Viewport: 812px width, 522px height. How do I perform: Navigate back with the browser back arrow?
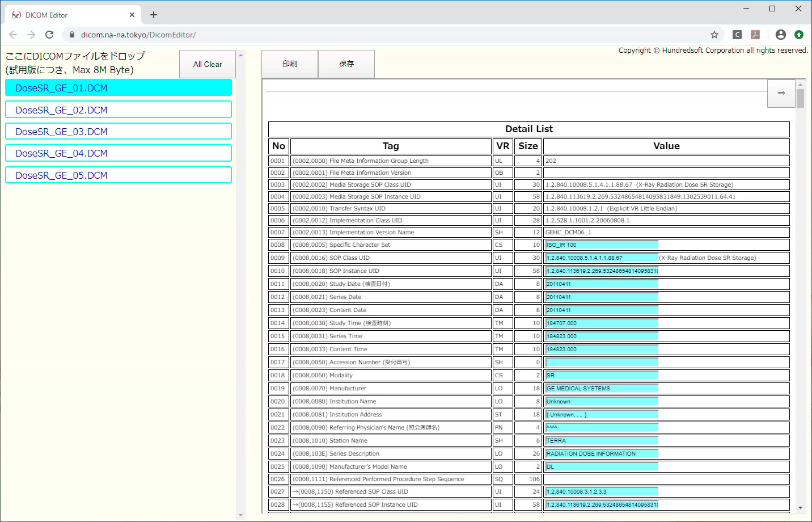coord(13,34)
